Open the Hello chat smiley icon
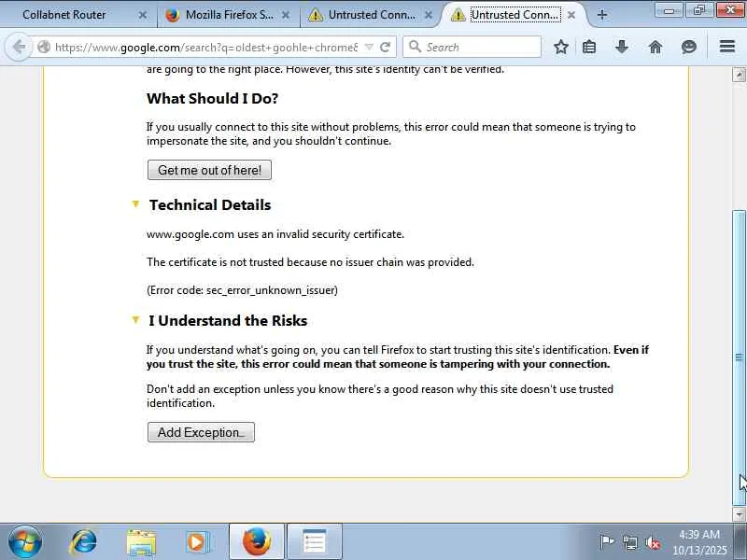 pos(689,47)
